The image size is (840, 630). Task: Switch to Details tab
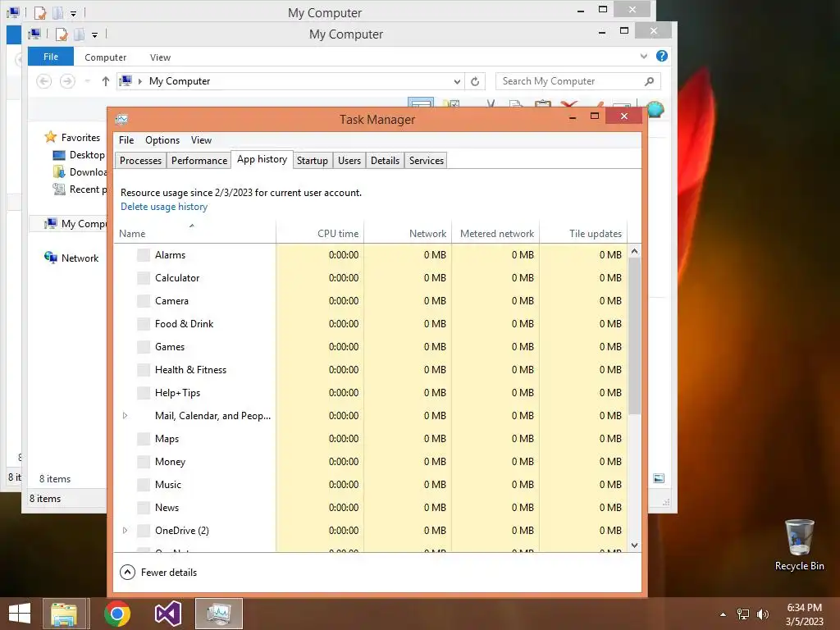point(386,161)
